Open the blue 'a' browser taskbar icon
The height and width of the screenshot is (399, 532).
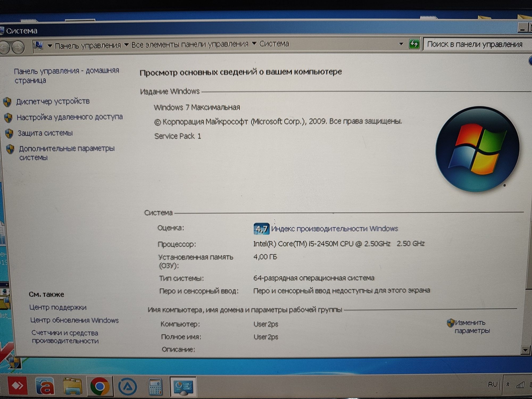[45, 386]
